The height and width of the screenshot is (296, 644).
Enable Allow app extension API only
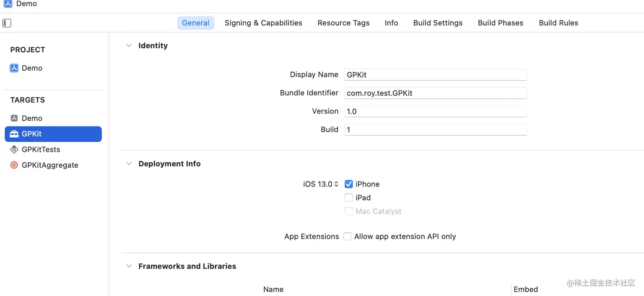348,236
